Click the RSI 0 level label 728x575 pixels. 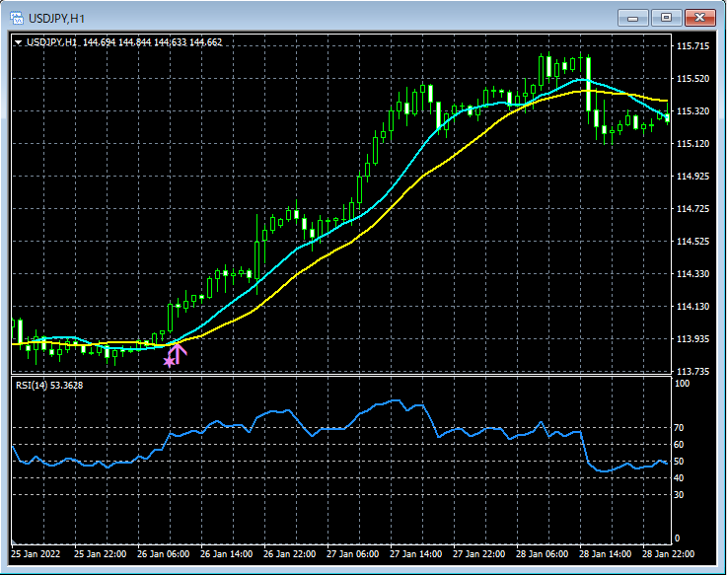tap(677, 538)
